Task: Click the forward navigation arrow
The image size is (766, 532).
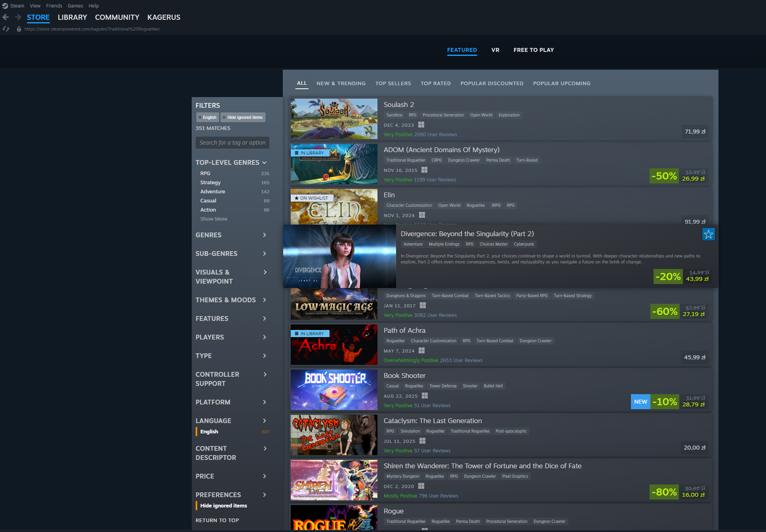Action: pos(18,17)
